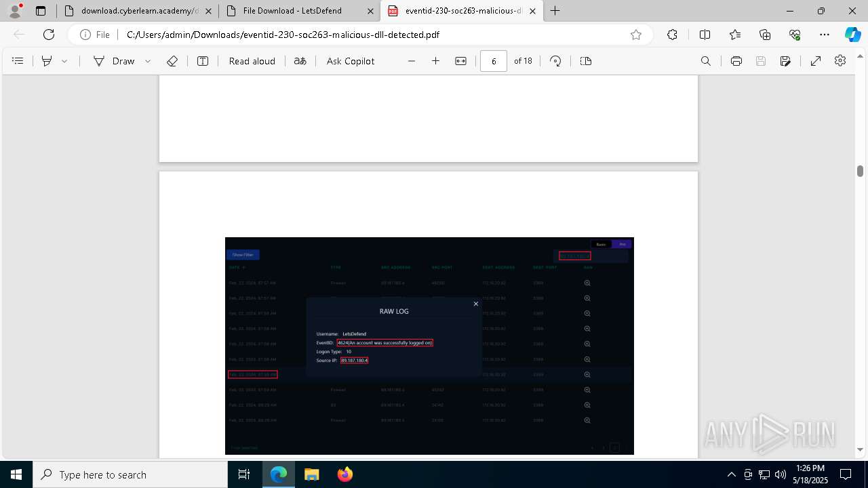The image size is (868, 488).
Task: Save the PDF
Action: click(761, 61)
